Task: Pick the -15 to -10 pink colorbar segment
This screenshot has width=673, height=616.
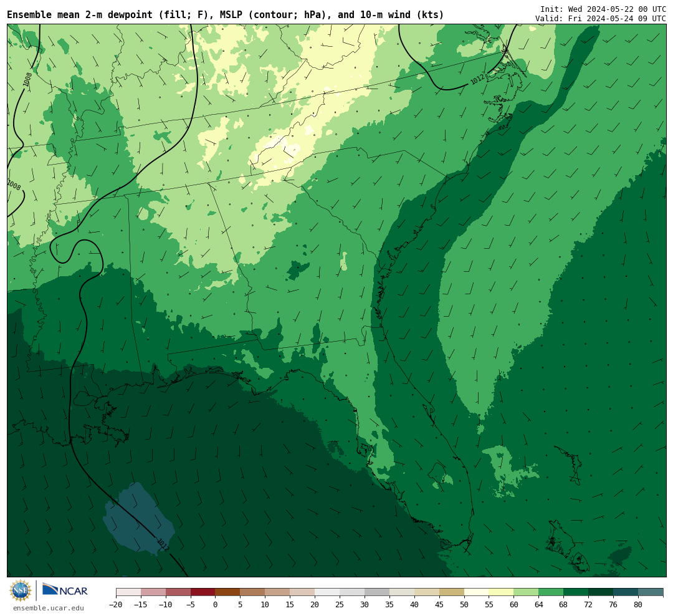Action: pos(153,592)
